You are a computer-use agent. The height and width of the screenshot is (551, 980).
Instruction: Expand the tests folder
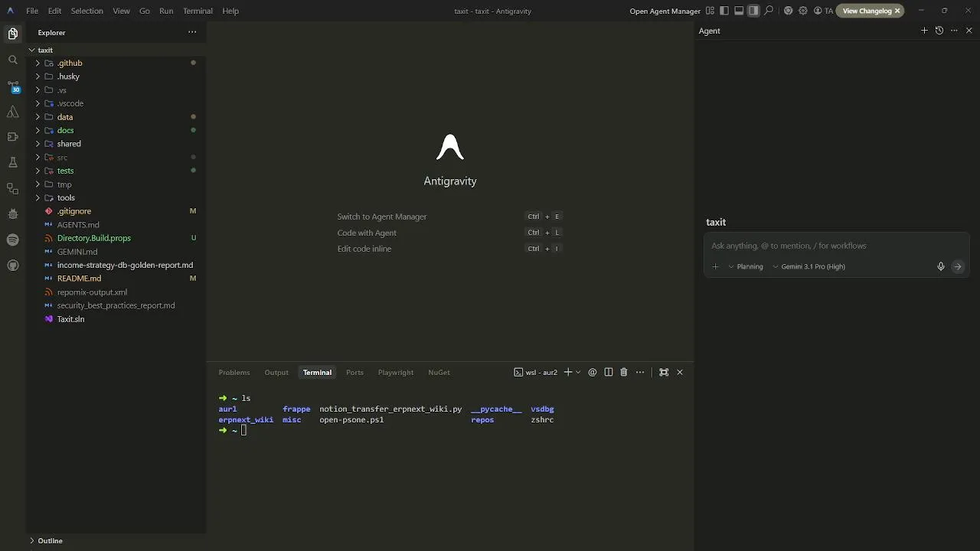38,171
